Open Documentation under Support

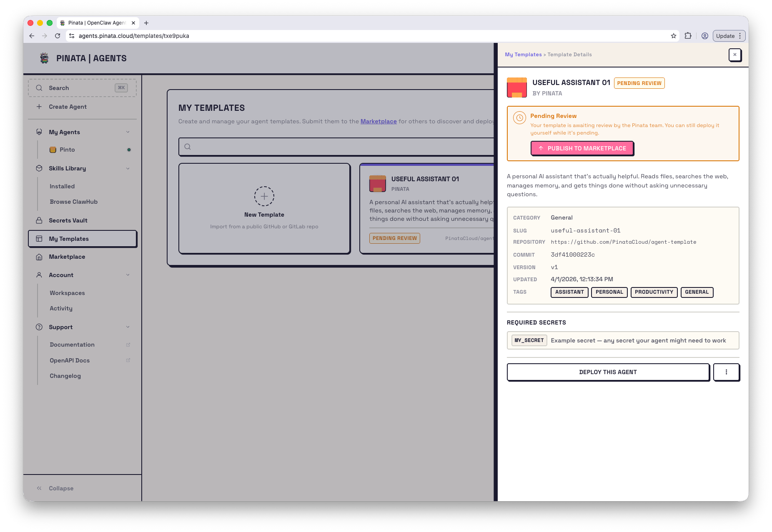pos(72,345)
